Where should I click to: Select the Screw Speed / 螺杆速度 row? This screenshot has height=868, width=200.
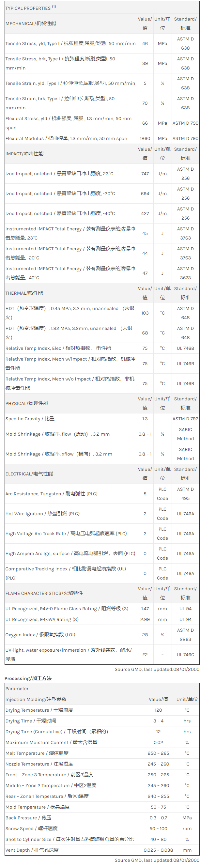tap(32, 829)
